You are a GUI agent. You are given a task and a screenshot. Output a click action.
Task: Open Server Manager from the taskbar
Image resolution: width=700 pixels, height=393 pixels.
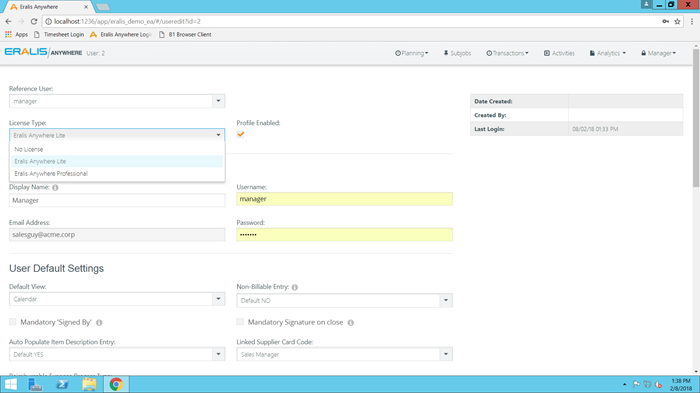(x=35, y=384)
